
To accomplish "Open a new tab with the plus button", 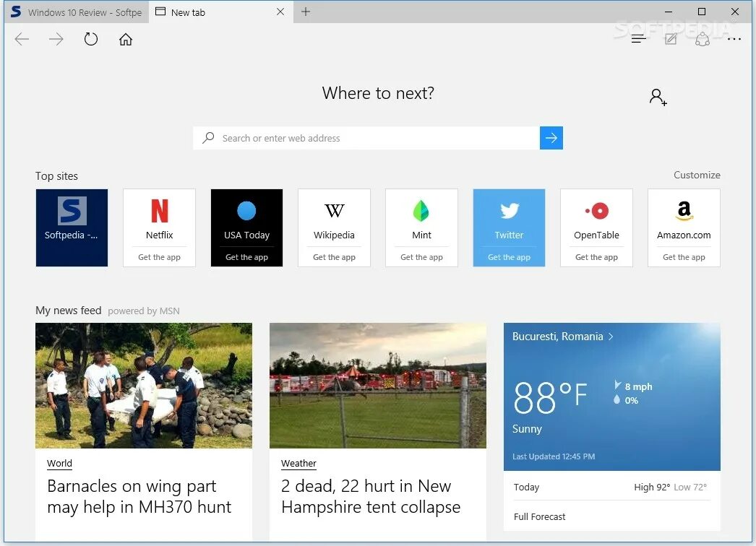I will click(305, 12).
